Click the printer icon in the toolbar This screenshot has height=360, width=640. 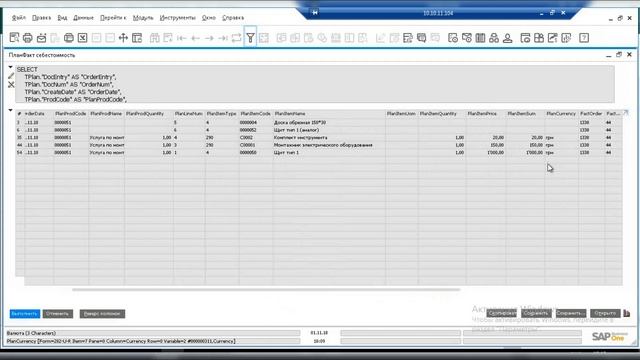tap(28, 38)
